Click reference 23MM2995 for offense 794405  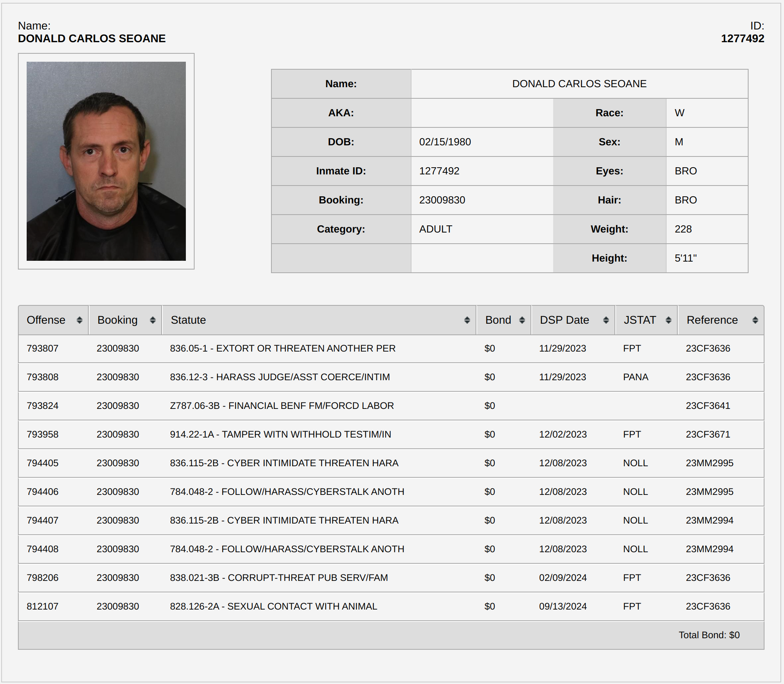709,463
